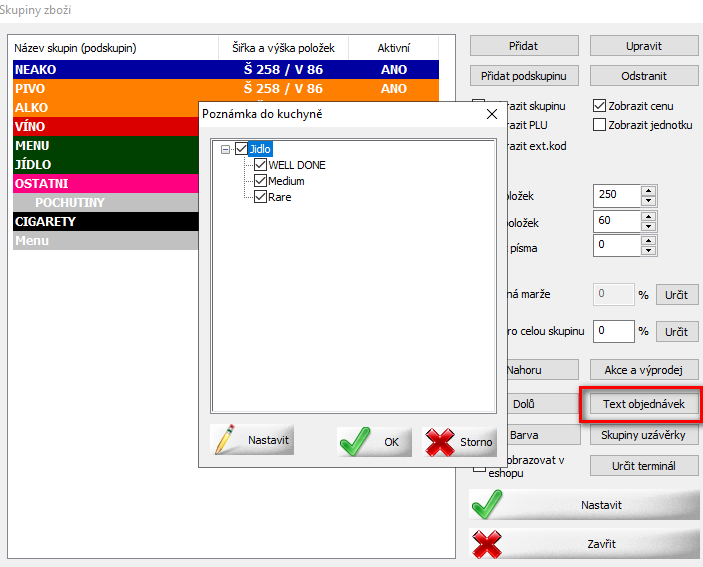Toggle the WELL DONE checkbox
This screenshot has height=567, width=703.
click(261, 165)
